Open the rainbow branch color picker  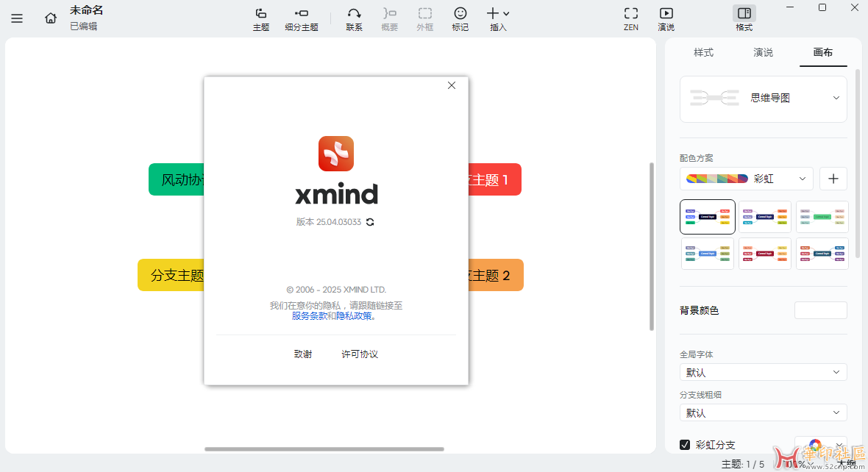[x=820, y=444]
